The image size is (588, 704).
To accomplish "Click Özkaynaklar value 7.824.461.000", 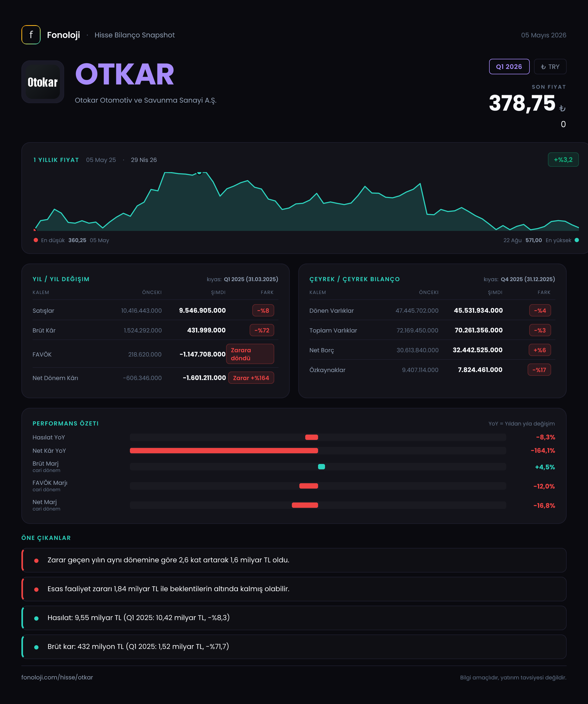I will pyautogui.click(x=480, y=370).
